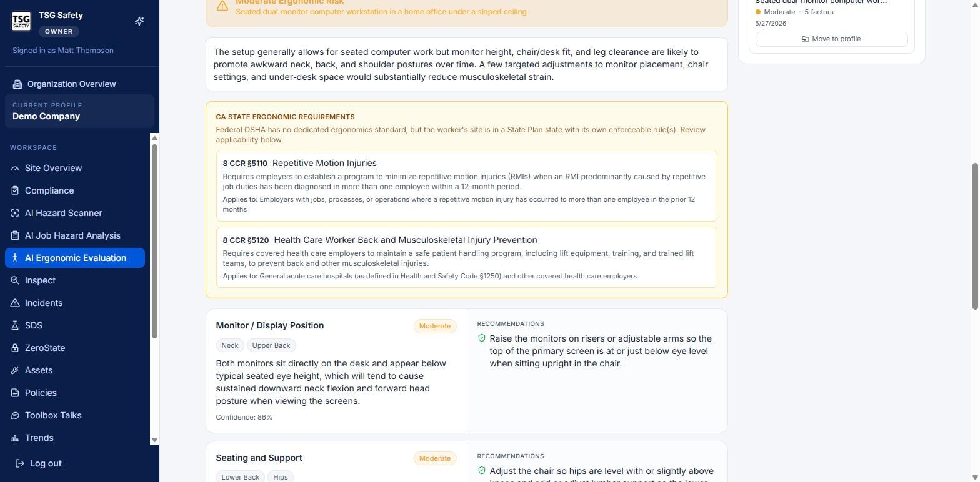This screenshot has width=980, height=482.
Task: Click the Assets tool icon
Action: click(15, 370)
